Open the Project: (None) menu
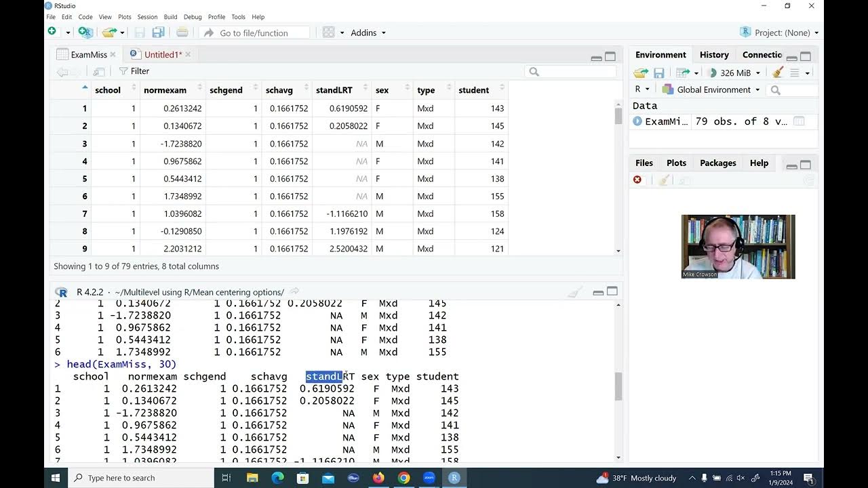This screenshot has width=868, height=488. [779, 33]
